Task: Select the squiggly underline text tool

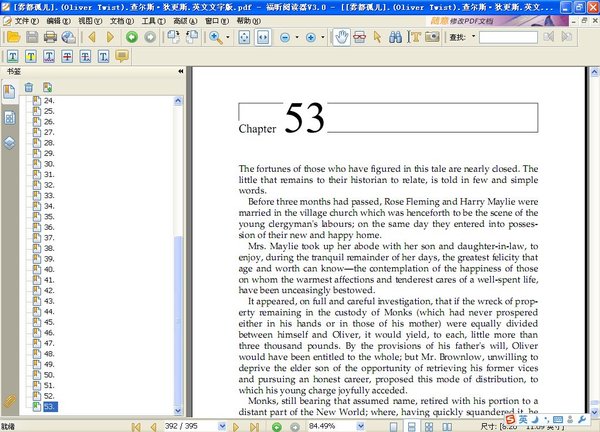Action: [49, 57]
